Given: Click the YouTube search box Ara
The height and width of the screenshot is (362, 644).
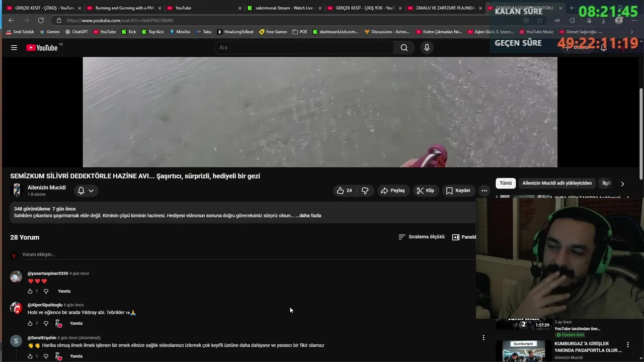Looking at the screenshot, I should point(304,48).
